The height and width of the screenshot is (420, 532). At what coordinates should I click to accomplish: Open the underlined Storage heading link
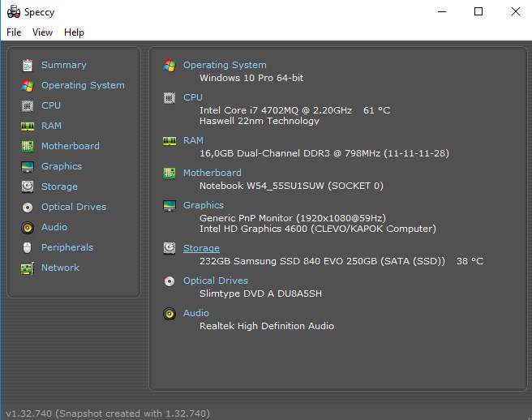[201, 248]
